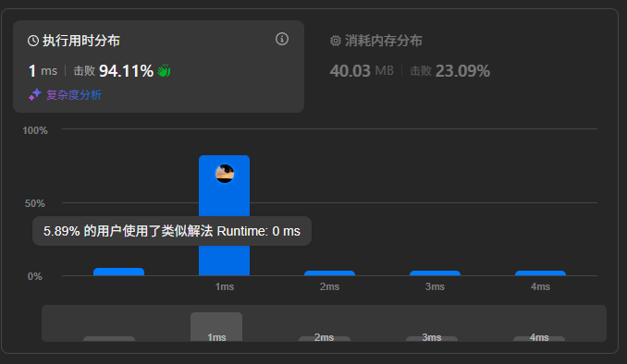The image size is (627, 364).
Task: Select the 3ms bar in chart
Action: coord(435,273)
